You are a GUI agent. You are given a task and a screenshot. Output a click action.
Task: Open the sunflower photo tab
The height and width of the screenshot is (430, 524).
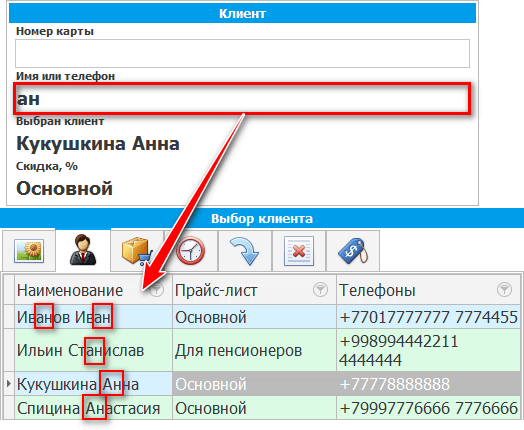[29, 251]
